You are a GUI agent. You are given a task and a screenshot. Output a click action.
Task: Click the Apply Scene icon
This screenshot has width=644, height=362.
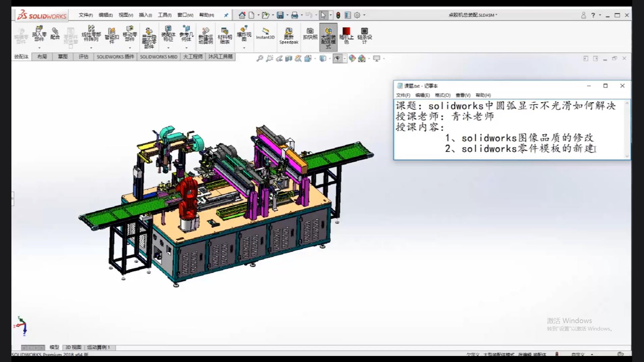click(x=362, y=59)
